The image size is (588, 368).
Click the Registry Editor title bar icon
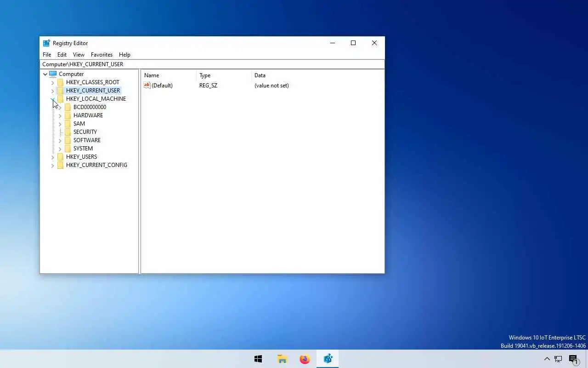(x=46, y=43)
